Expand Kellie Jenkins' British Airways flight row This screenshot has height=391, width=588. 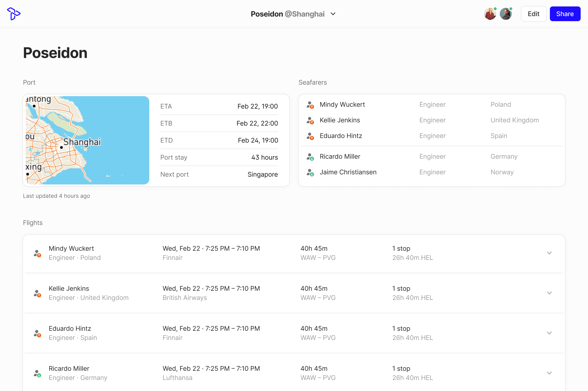[x=549, y=293]
